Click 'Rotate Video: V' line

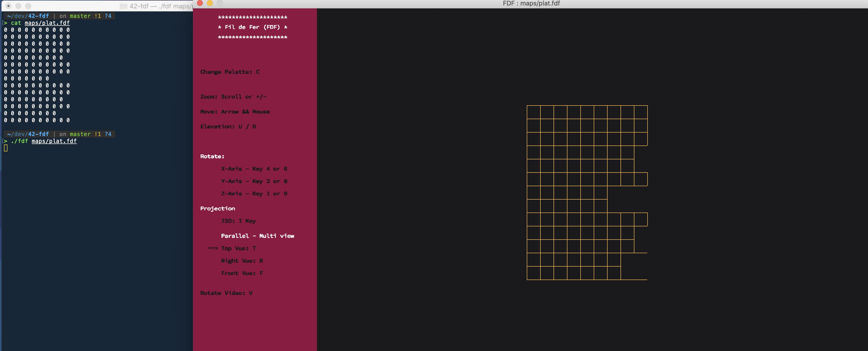226,293
